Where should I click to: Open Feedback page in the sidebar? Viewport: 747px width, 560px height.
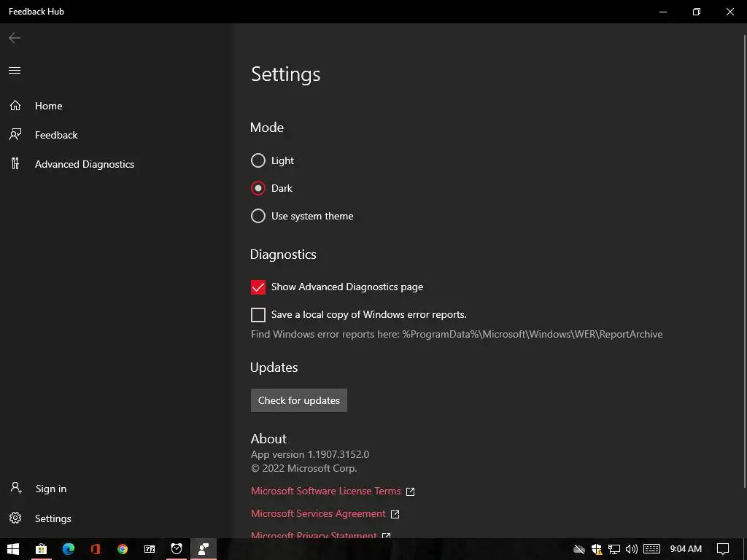[x=56, y=135]
